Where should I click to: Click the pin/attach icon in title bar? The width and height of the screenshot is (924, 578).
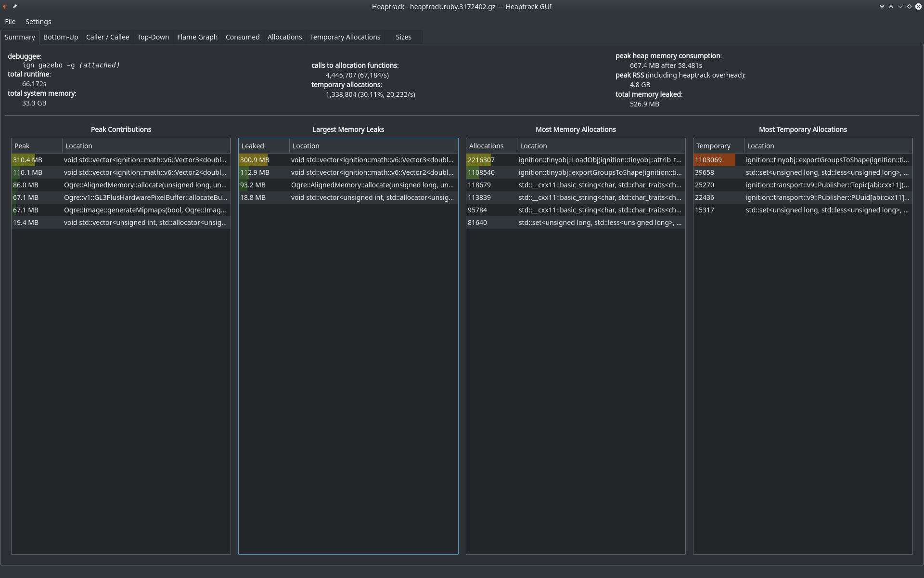[x=14, y=6]
